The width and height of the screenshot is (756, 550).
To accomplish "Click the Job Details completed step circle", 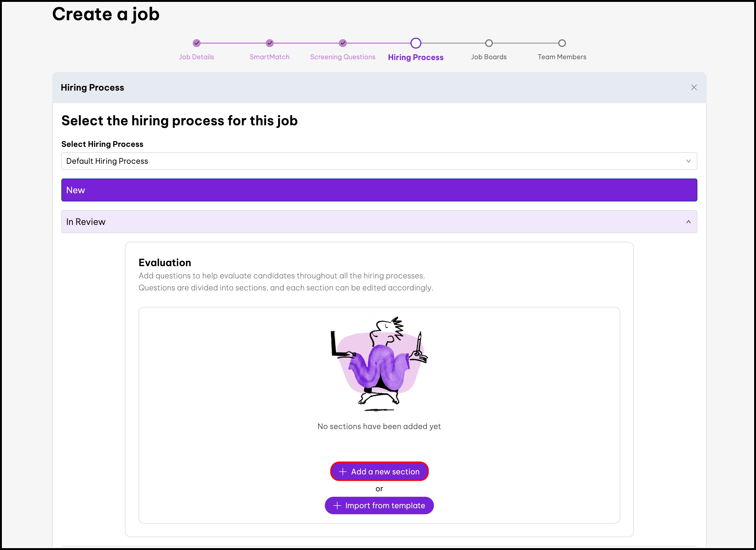I will (x=197, y=43).
